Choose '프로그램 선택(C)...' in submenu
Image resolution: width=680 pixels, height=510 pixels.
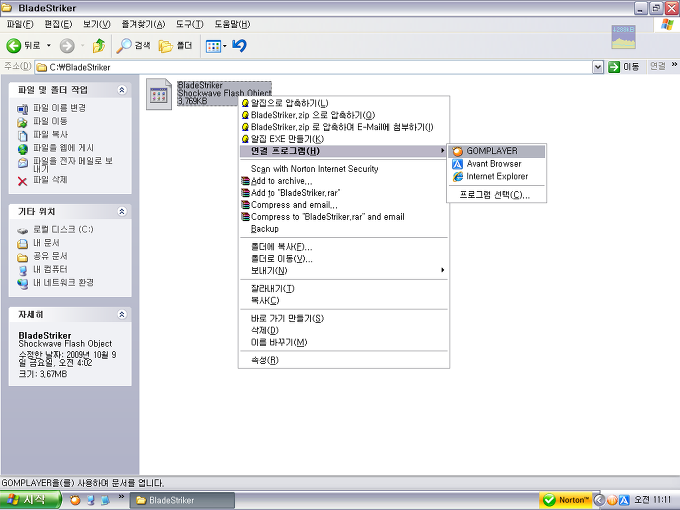(x=496, y=195)
